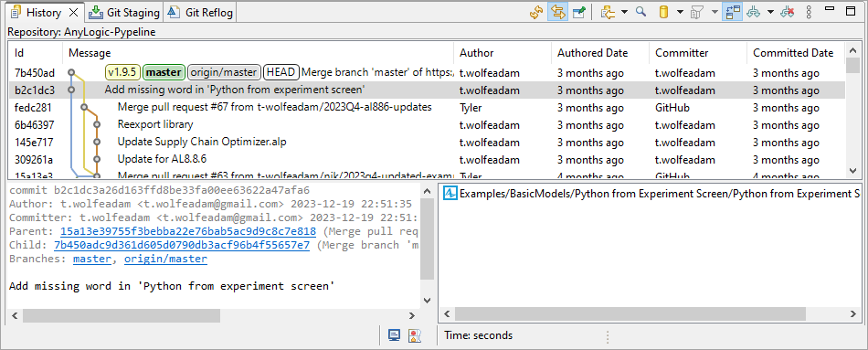The image size is (868, 350).
Task: Click commit id 309261a
Action: [34, 160]
